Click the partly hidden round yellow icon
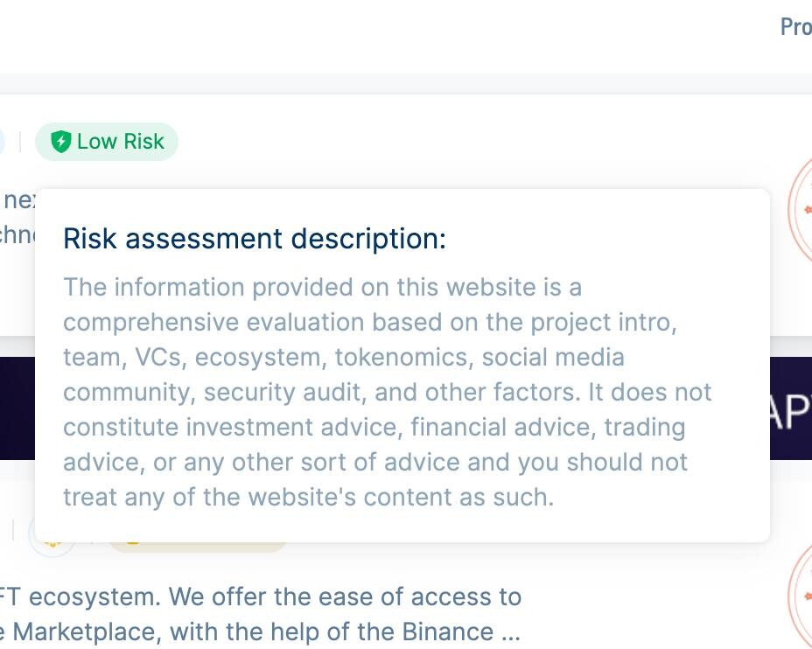The height and width of the screenshot is (649, 812). [52, 548]
